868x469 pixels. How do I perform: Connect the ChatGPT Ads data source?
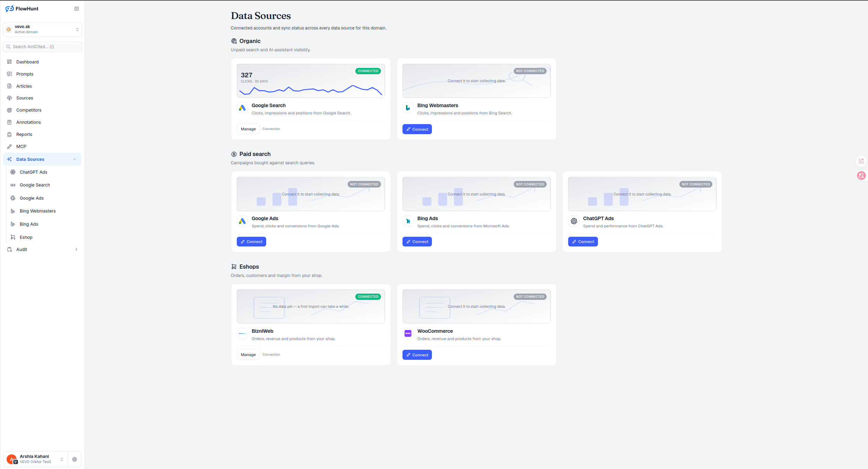[x=583, y=242]
